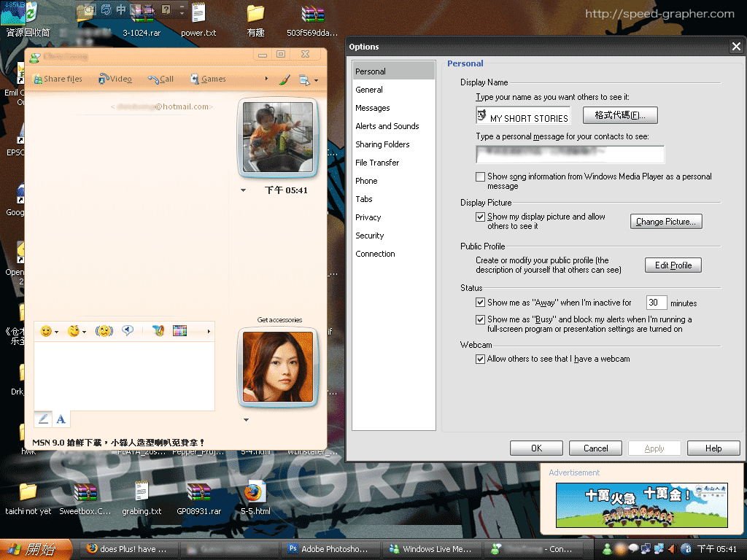Image resolution: width=747 pixels, height=560 pixels.
Task: Uncheck Show my display picture option
Action: pos(480,217)
